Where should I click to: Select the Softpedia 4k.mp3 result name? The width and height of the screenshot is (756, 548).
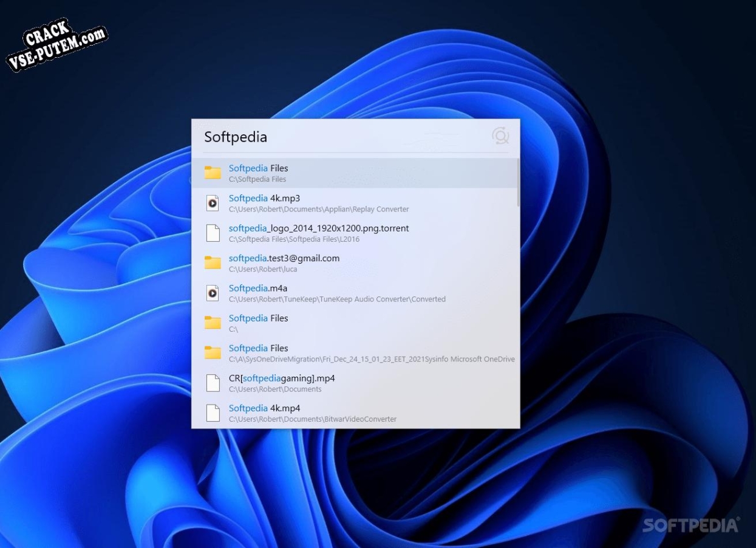tap(264, 198)
